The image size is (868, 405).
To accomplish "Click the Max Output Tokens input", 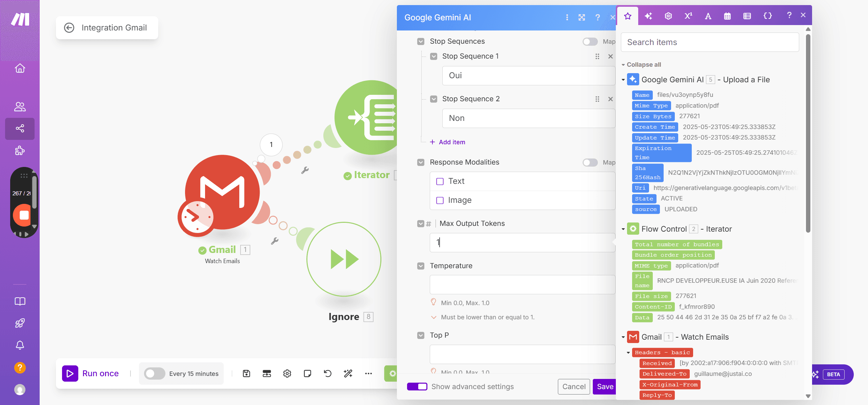I will (x=522, y=242).
